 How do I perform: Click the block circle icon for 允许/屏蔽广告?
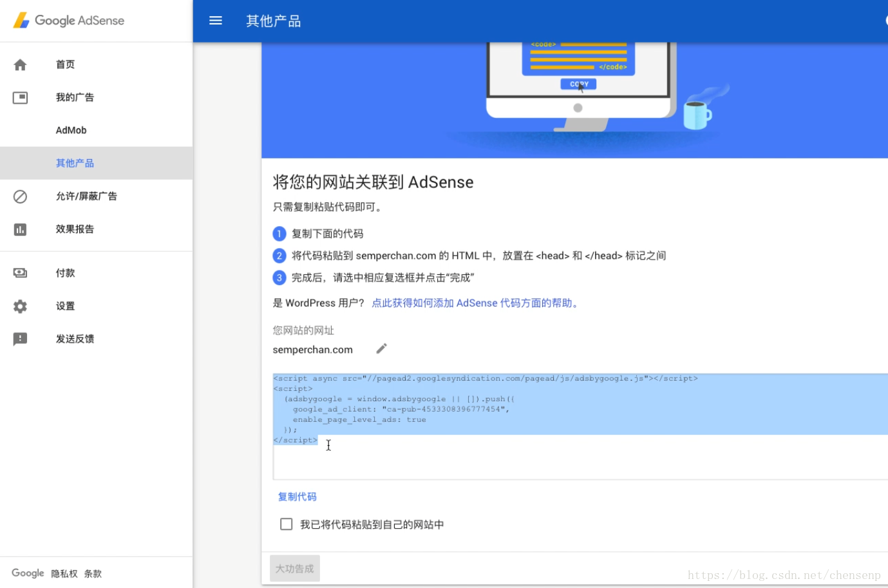click(20, 196)
